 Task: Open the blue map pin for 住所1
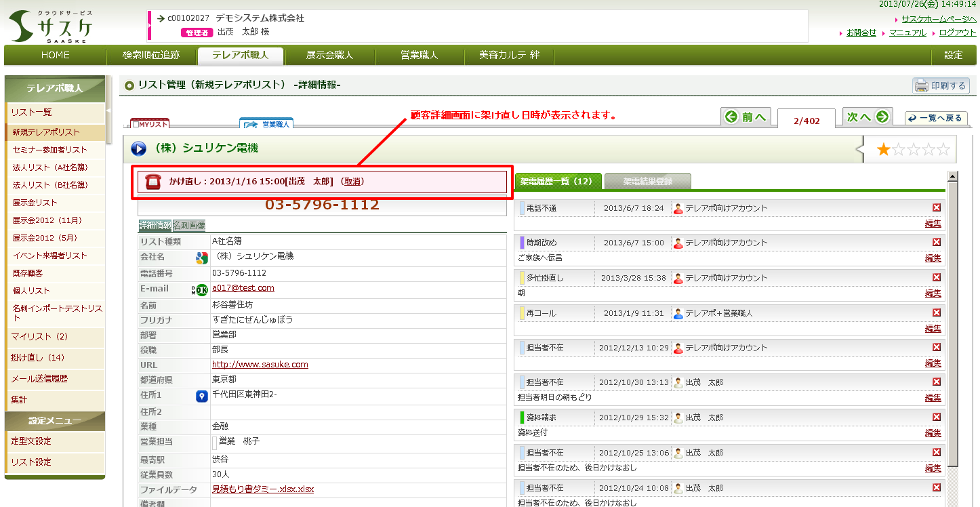click(x=201, y=396)
